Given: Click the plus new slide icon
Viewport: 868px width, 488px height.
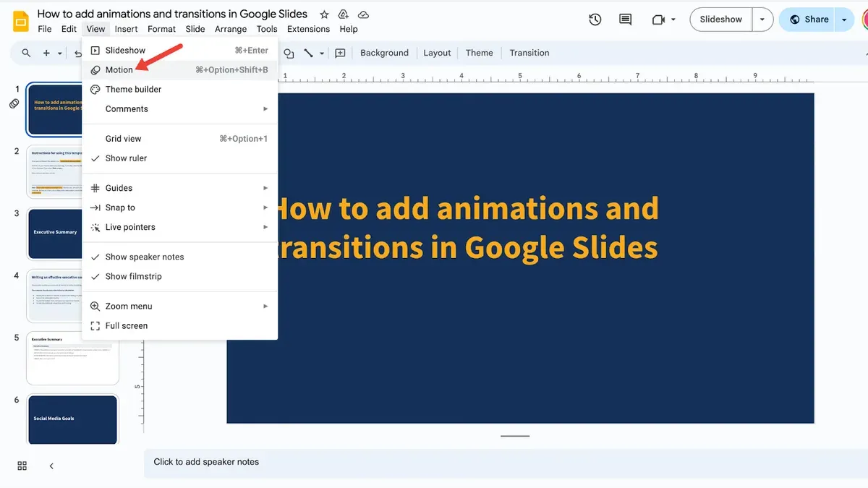Looking at the screenshot, I should pyautogui.click(x=46, y=53).
